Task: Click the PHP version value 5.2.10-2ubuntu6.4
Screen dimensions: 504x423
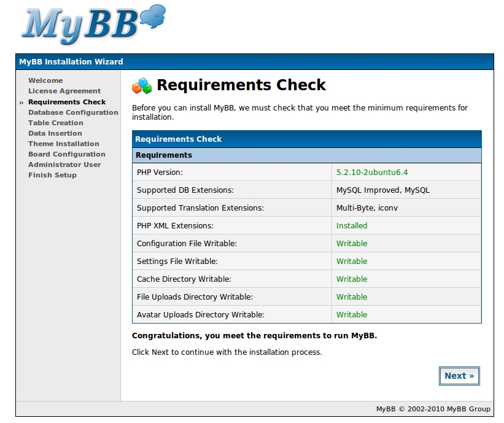Action: click(x=372, y=173)
